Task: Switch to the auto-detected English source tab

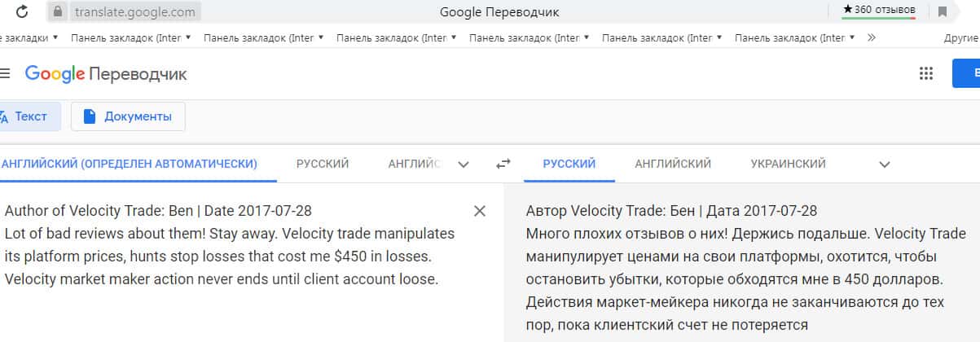Action: tap(130, 164)
